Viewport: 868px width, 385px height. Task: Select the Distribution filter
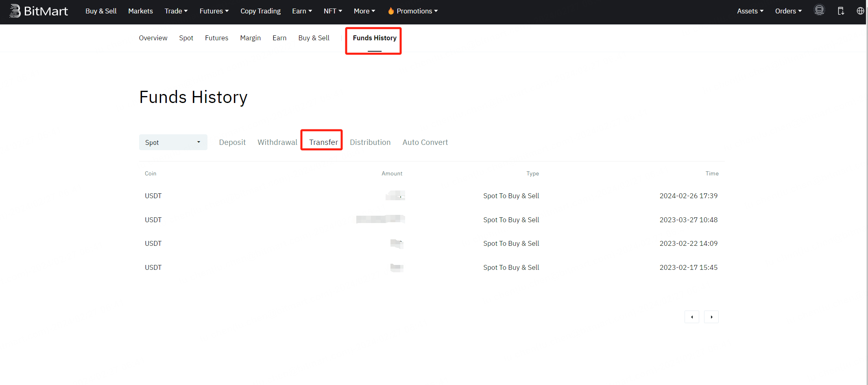click(x=370, y=142)
